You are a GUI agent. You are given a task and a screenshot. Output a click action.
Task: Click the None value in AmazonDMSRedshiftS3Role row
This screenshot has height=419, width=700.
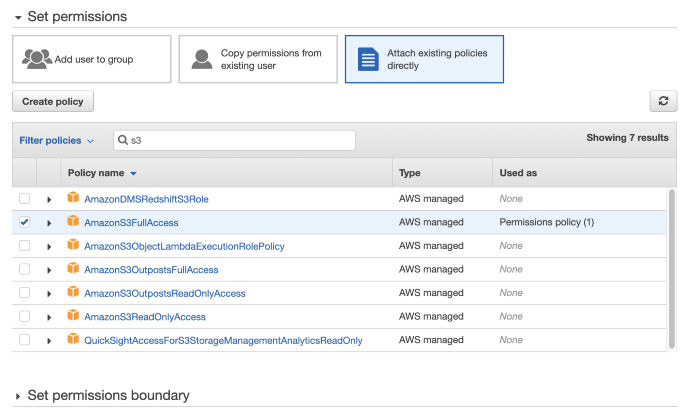pos(511,199)
